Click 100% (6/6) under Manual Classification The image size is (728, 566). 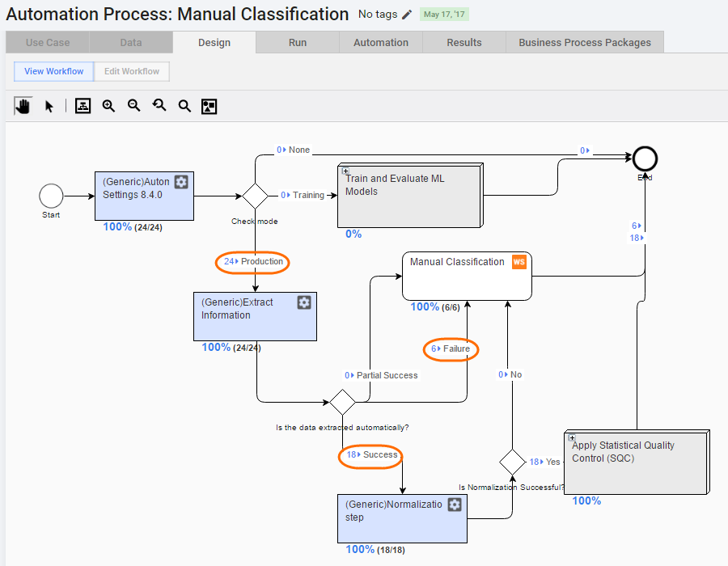pos(434,307)
